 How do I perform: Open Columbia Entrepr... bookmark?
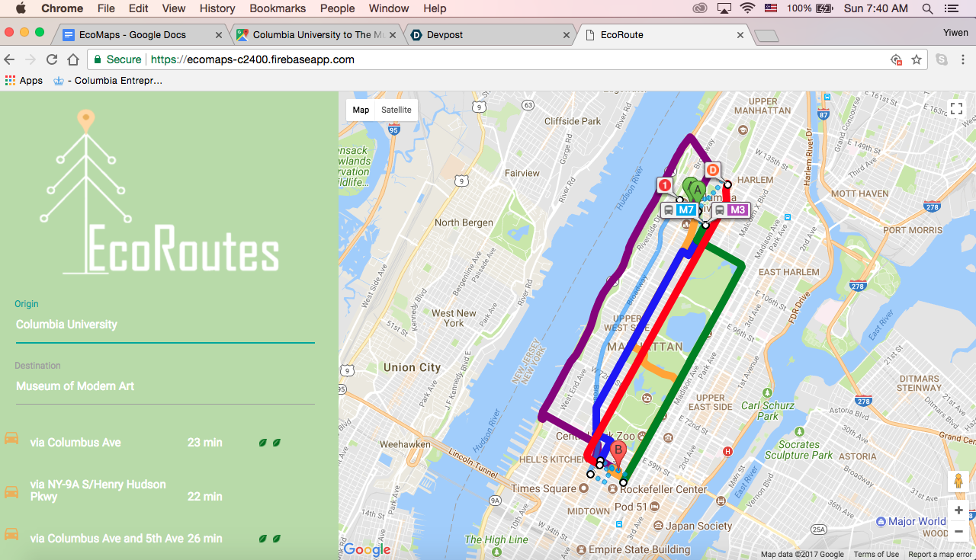point(108,80)
